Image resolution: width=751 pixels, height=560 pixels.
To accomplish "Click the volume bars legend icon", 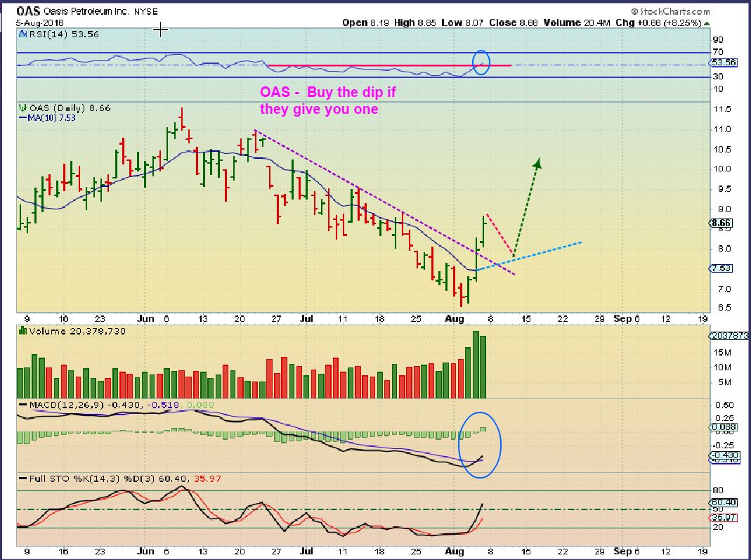I will tap(22, 330).
